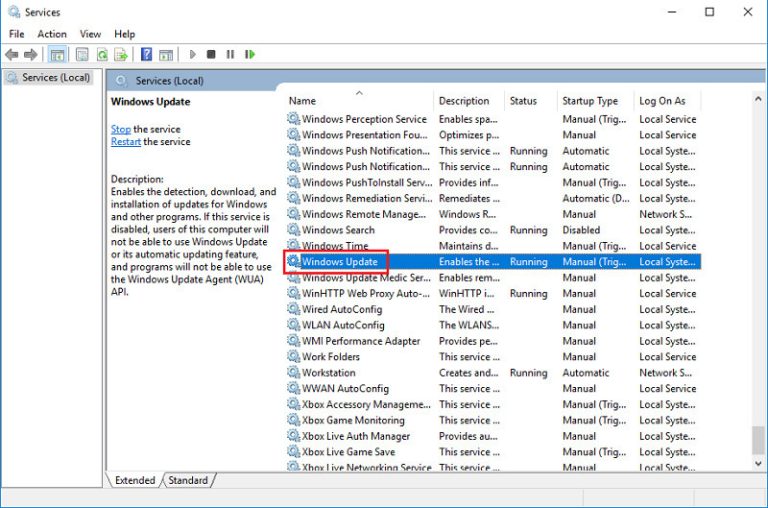Click the gear icon of Wired AutoConfig
The width and height of the screenshot is (768, 508).
click(x=293, y=309)
